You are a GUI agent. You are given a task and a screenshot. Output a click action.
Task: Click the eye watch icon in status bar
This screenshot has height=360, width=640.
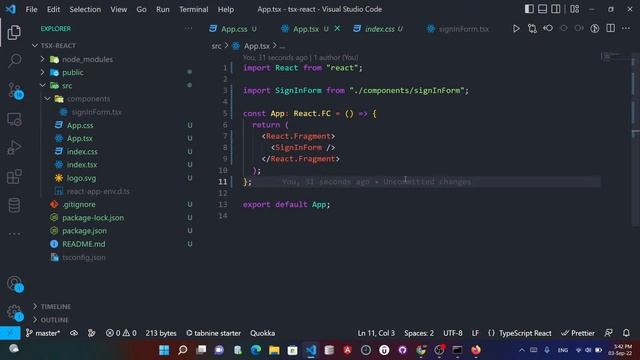pyautogui.click(x=74, y=333)
